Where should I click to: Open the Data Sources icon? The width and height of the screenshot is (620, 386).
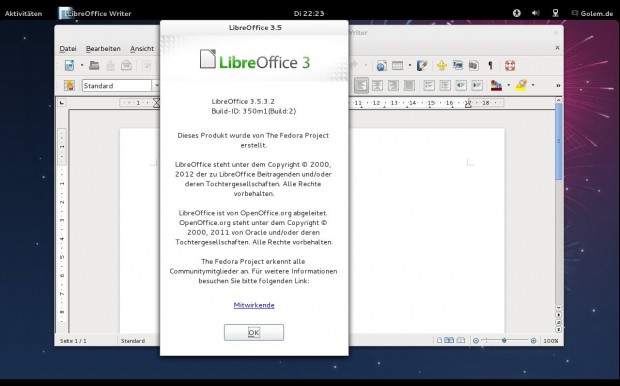(x=474, y=66)
